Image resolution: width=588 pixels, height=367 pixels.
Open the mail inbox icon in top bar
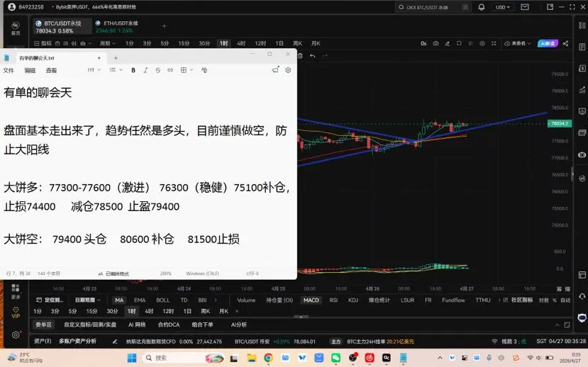pyautogui.click(x=525, y=7)
